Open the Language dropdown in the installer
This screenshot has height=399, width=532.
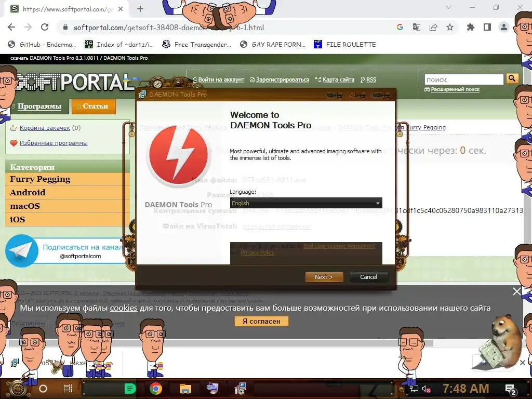click(x=306, y=203)
